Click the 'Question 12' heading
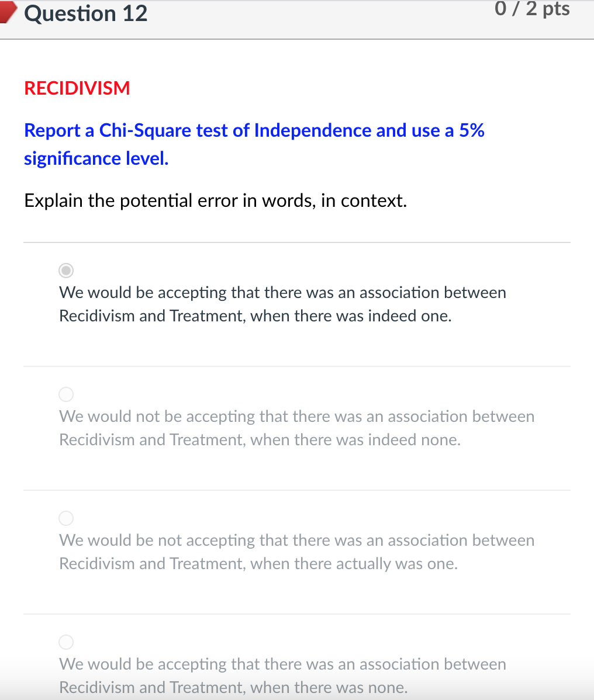 tap(85, 13)
